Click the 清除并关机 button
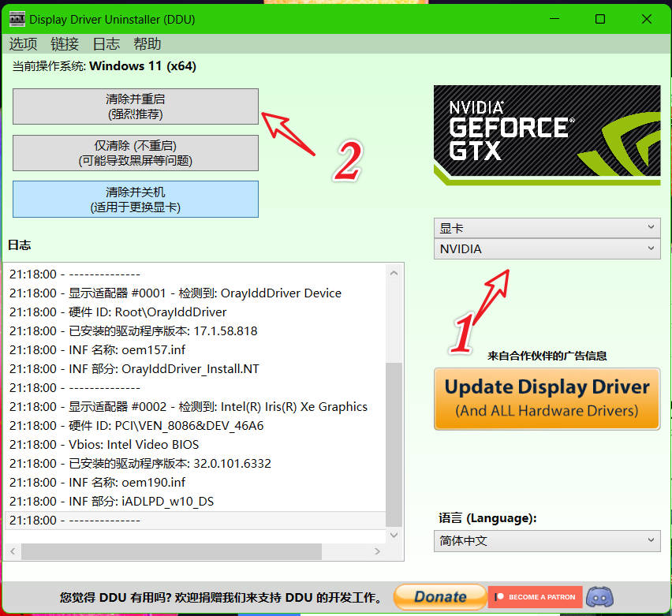Viewport: 672px width, 616px height. coord(136,200)
